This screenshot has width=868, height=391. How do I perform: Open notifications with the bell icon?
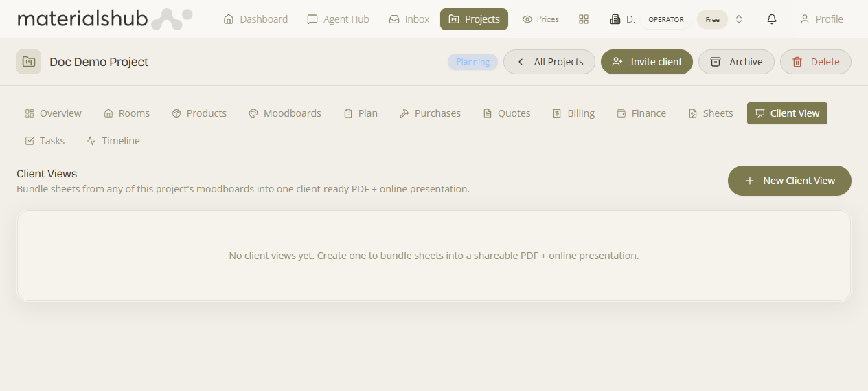click(772, 19)
